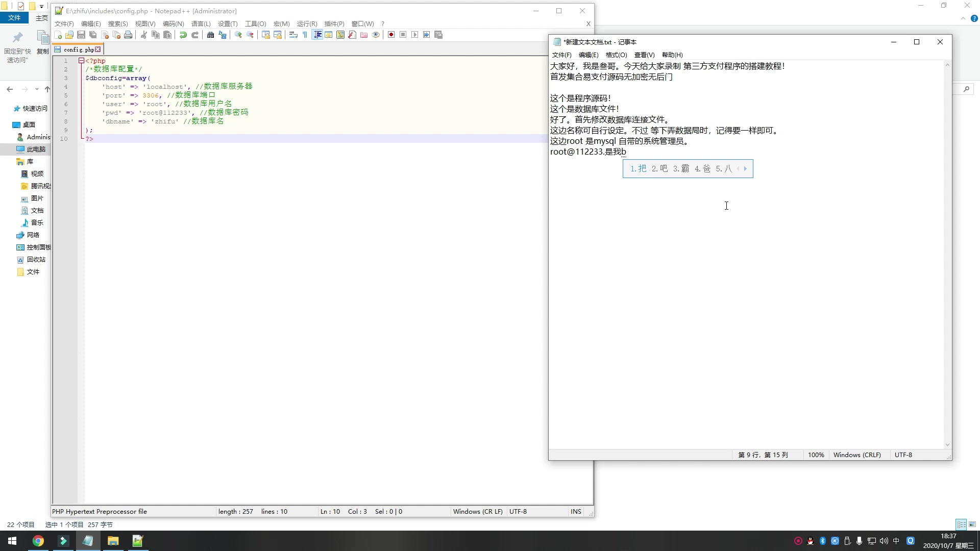Toggle file Monitoring eye icon
980x551 pixels.
click(376, 35)
